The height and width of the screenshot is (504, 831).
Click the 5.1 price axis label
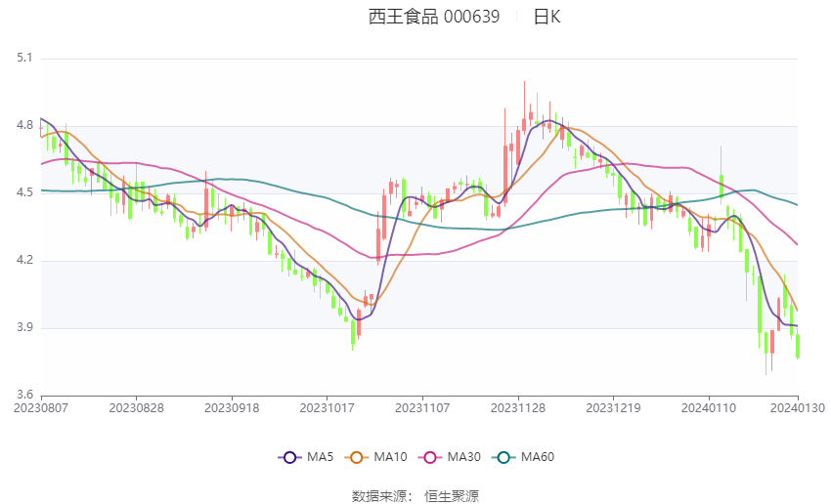coord(24,58)
